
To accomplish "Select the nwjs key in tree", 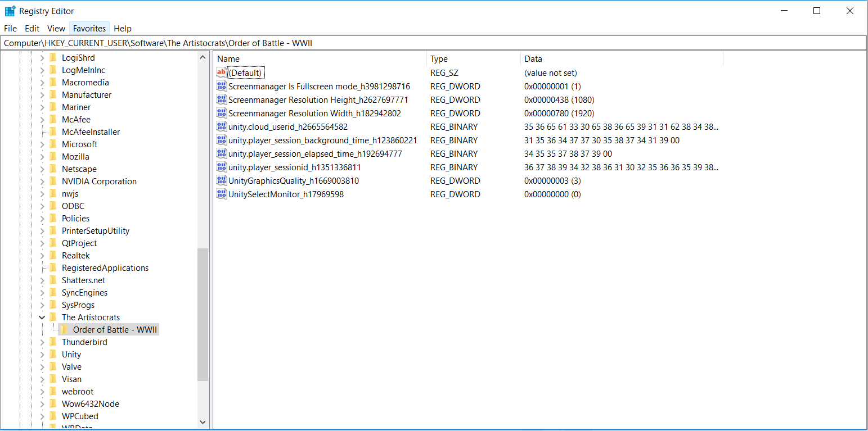I will click(x=70, y=193).
